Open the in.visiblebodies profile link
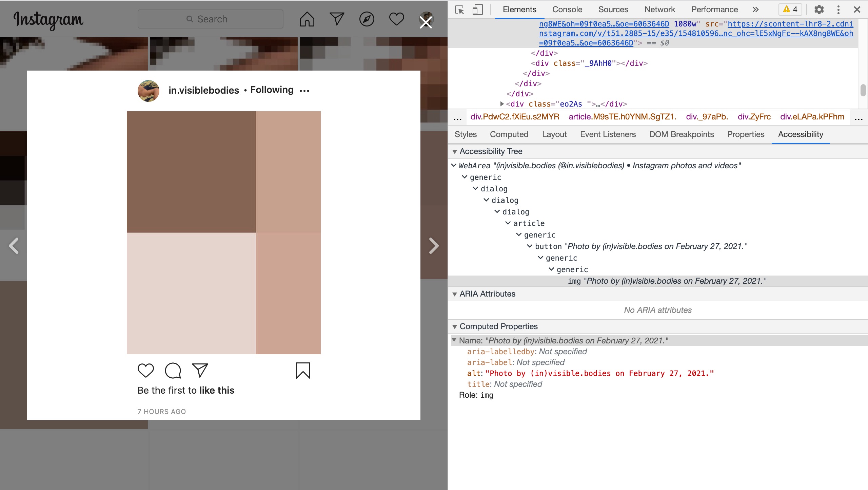This screenshot has height=490, width=868. (204, 90)
